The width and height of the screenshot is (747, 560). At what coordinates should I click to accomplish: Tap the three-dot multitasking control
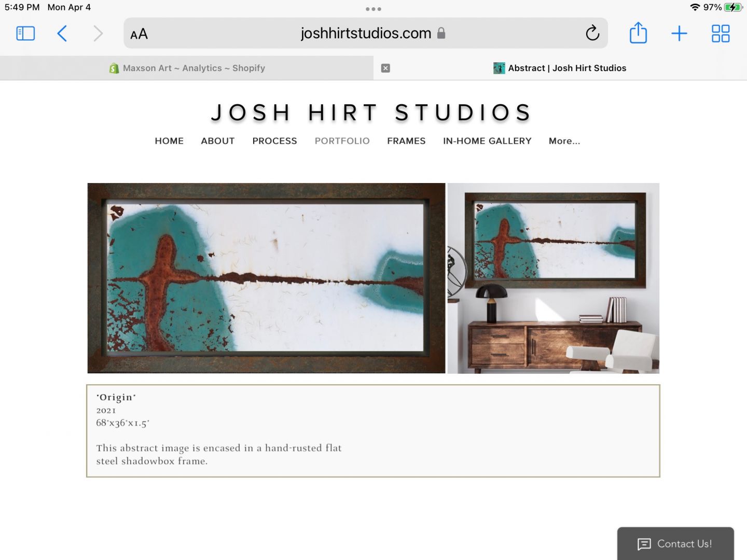point(374,9)
